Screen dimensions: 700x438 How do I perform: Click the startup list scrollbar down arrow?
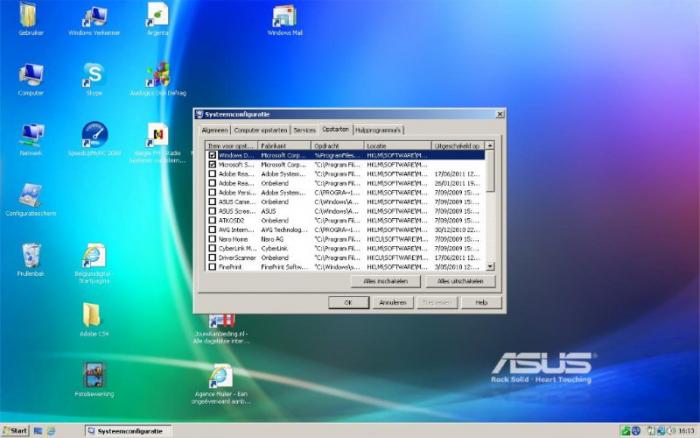point(490,267)
